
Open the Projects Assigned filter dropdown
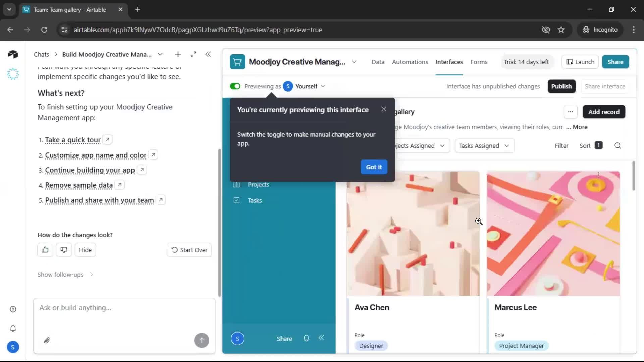point(422,146)
